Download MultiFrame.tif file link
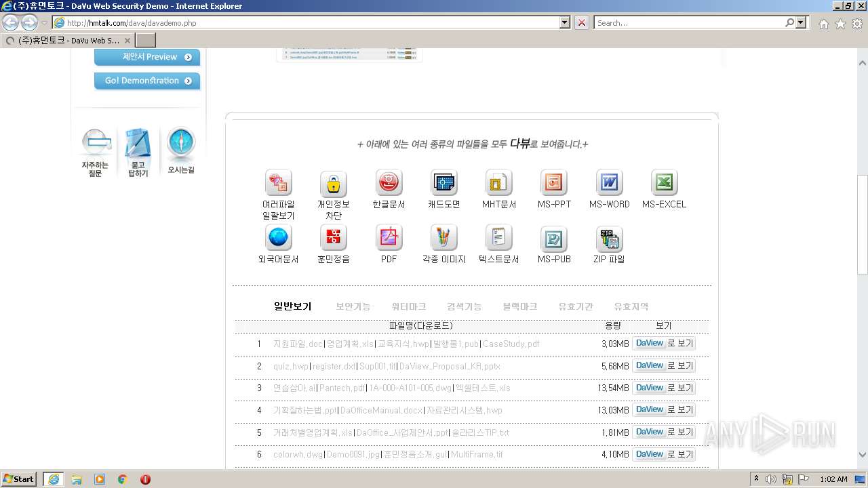Viewport: 868px width, 488px height. (x=477, y=455)
